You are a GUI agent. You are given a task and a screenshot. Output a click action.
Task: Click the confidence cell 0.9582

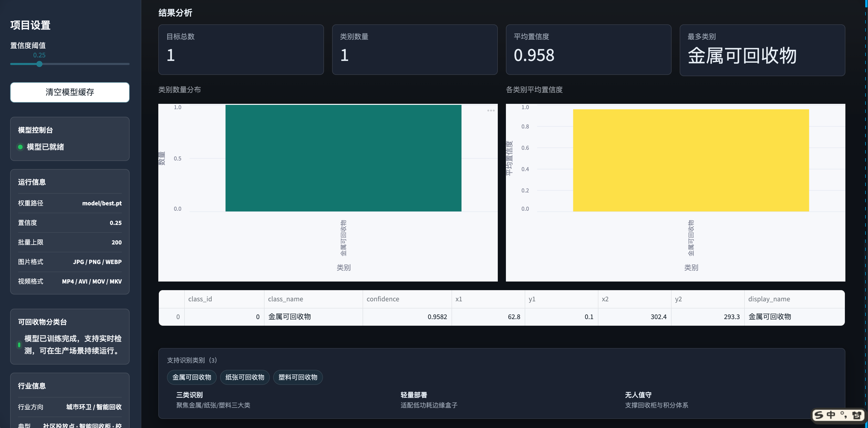[407, 317]
